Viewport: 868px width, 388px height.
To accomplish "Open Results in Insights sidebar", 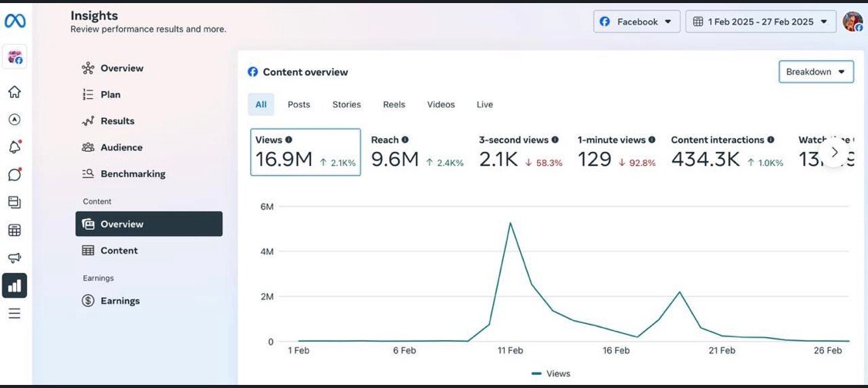I will [149, 120].
